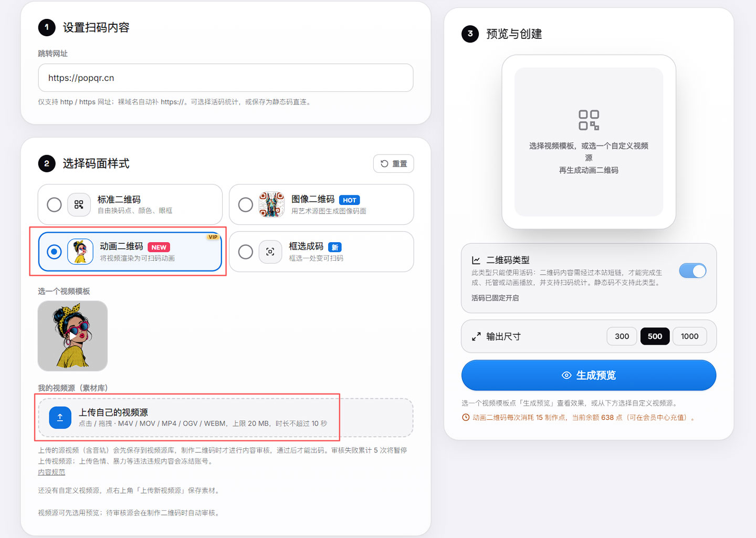Click the 将视频渲染为可扫码动画 description

(x=138, y=258)
